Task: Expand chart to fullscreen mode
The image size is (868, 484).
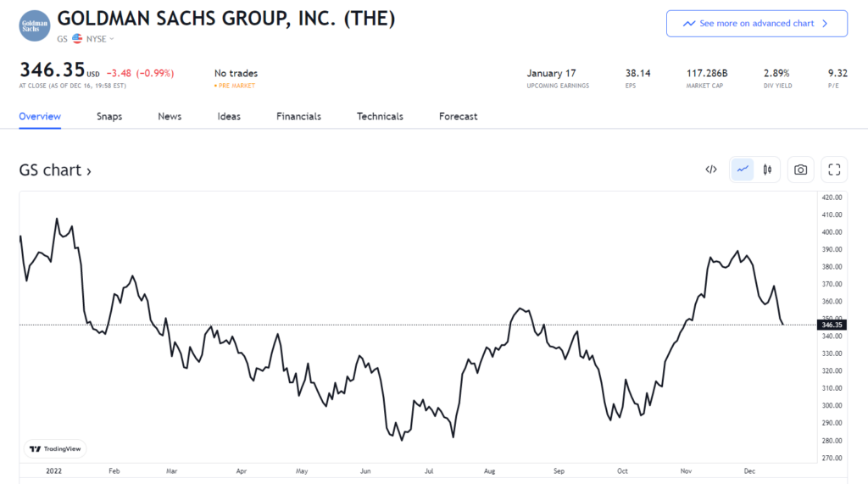Action: (x=834, y=170)
